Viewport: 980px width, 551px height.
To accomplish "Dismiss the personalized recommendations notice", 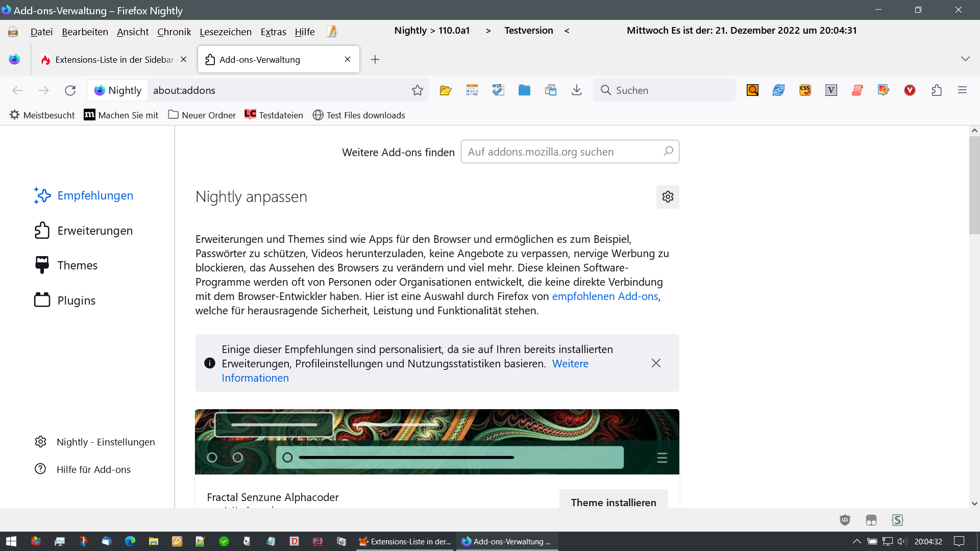I will pos(656,363).
